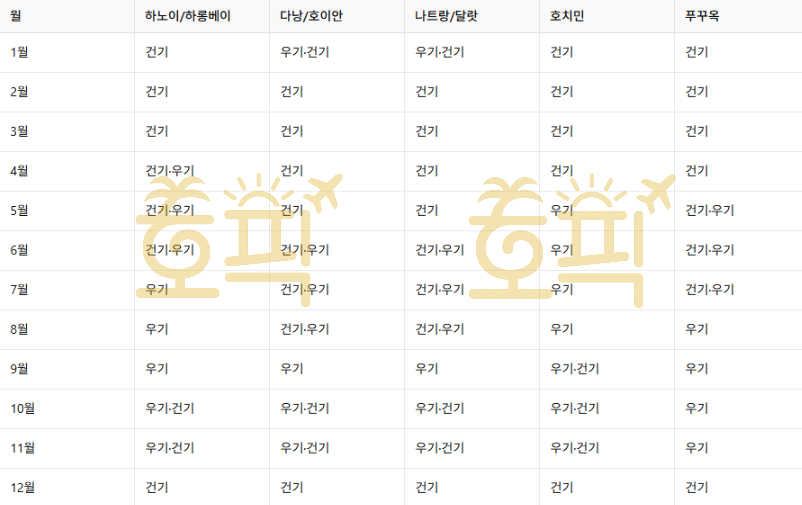This screenshot has height=505, width=802.
Task: Select the 10월 row label
Action: (x=23, y=408)
